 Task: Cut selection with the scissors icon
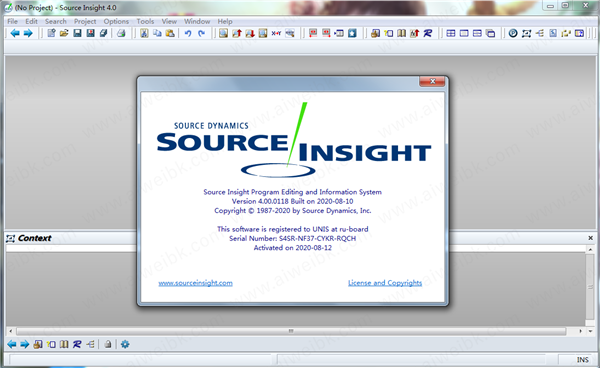pyautogui.click(x=144, y=33)
